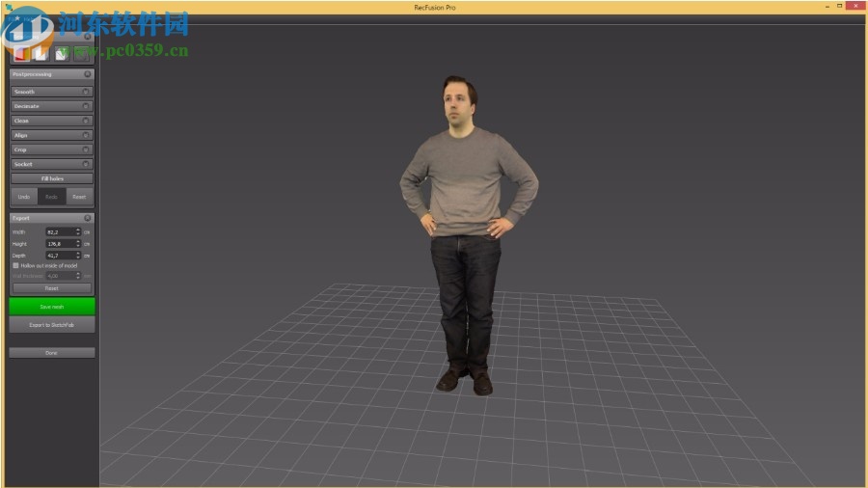Screen dimensions: 868x488
Task: Undo the last postprocessing step
Action: [x=24, y=197]
